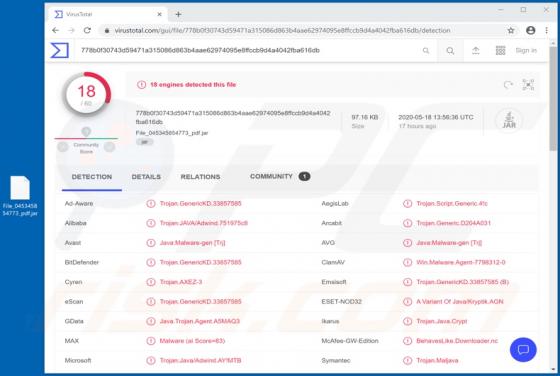Click Trojan.Generic.D204A031 in Arcabit row
Screen dimensions: 560x376
coord(453,223)
